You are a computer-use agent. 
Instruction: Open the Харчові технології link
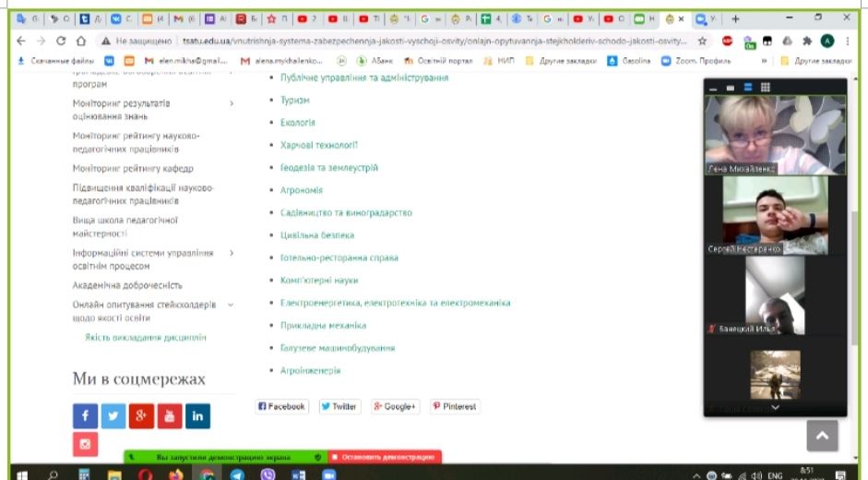click(x=319, y=145)
